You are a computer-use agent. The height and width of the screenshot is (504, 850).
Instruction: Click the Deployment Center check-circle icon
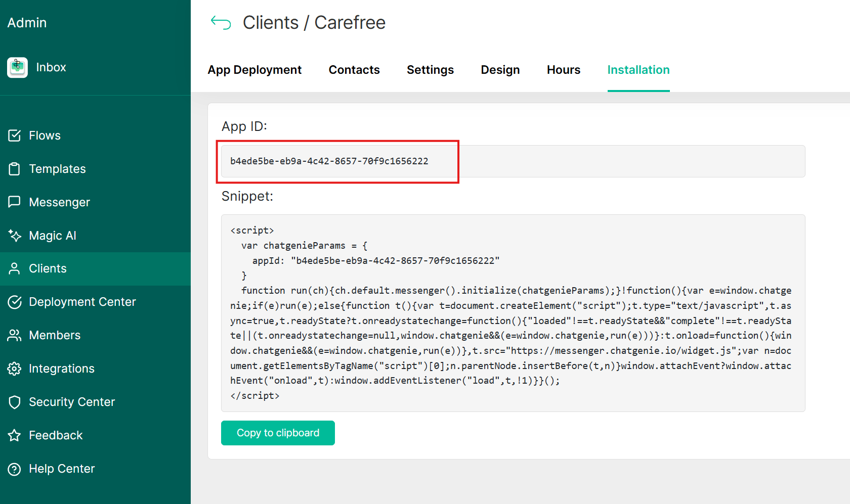(x=15, y=302)
